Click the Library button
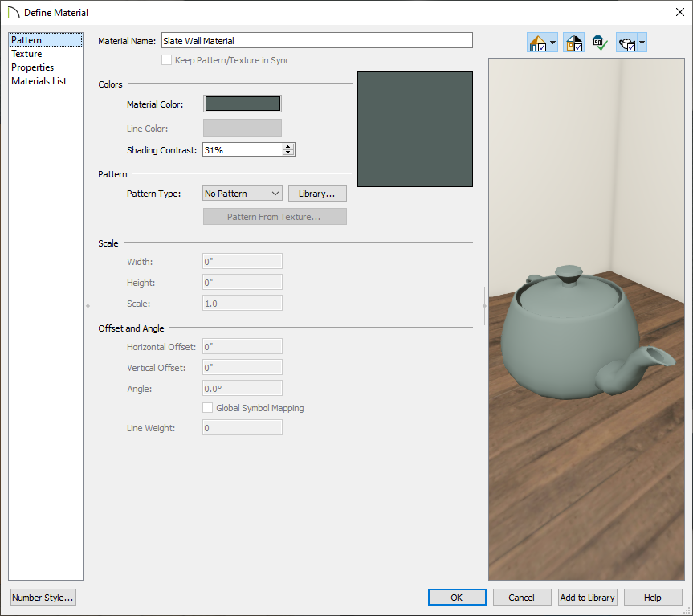Screen dimensions: 693x616 coord(318,193)
